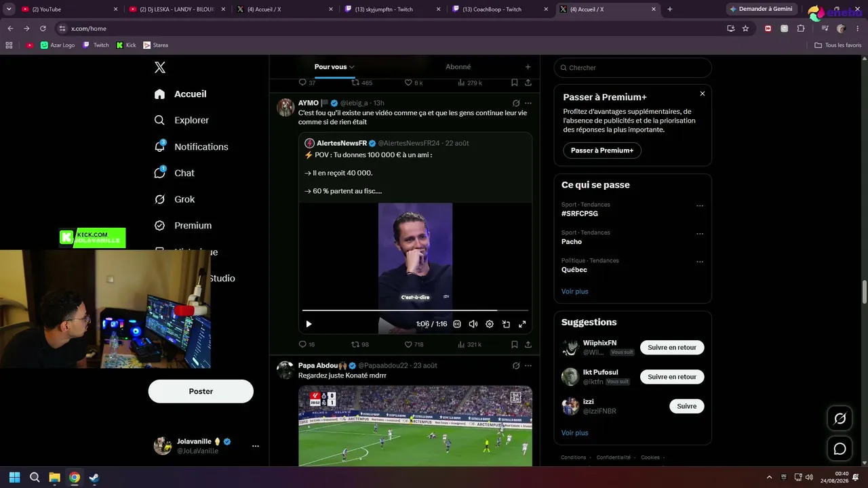Enter video fullscreen mode
This screenshot has height=488, width=868.
522,324
